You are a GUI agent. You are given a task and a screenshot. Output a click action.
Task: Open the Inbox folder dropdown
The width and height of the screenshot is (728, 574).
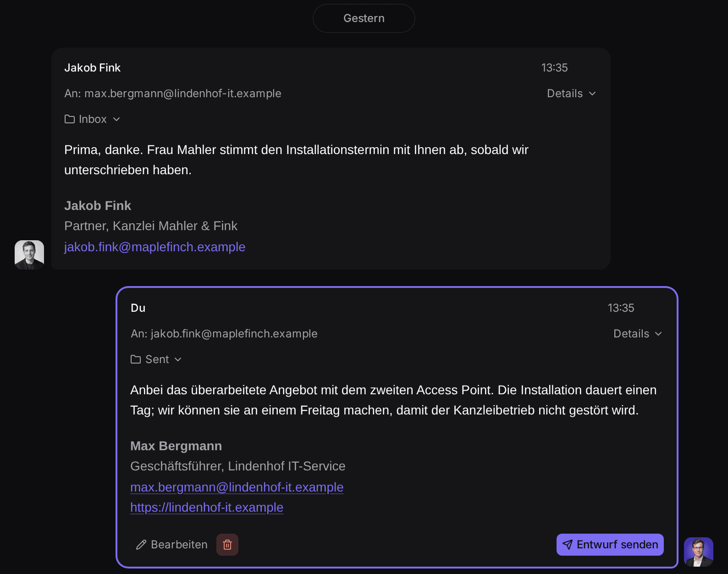coord(93,119)
